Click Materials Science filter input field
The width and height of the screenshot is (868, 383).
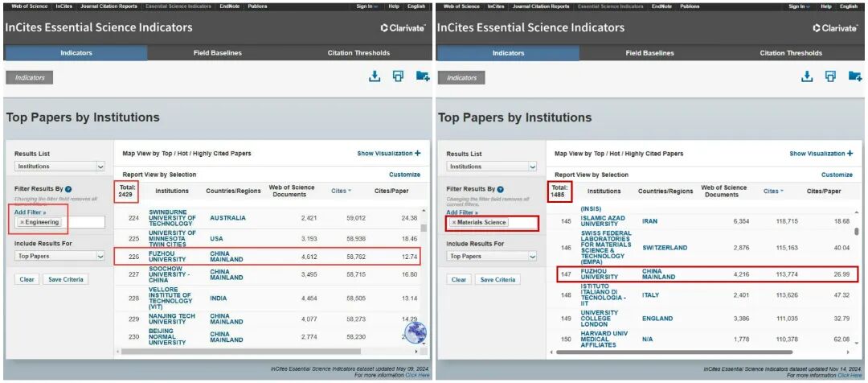(x=492, y=222)
